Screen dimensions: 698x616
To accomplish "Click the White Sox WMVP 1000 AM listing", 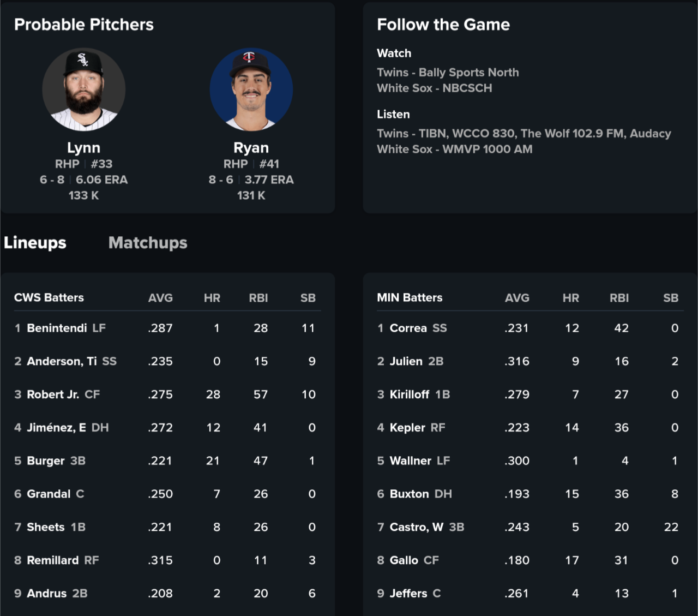I will [454, 149].
